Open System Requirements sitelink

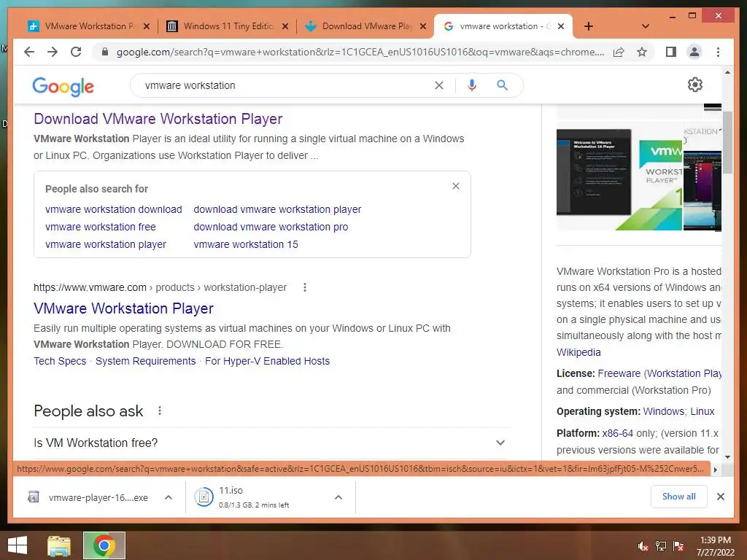coord(145,361)
